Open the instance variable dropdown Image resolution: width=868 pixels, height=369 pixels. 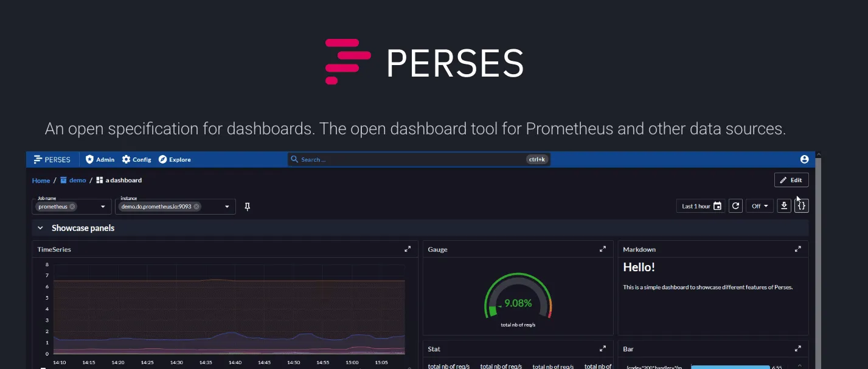click(227, 207)
